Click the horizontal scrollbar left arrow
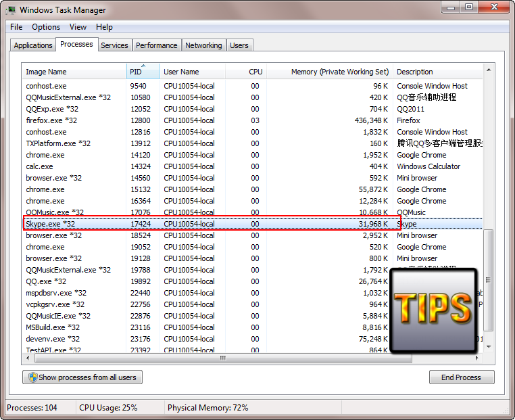The width and height of the screenshot is (515, 420). pyautogui.click(x=28, y=358)
